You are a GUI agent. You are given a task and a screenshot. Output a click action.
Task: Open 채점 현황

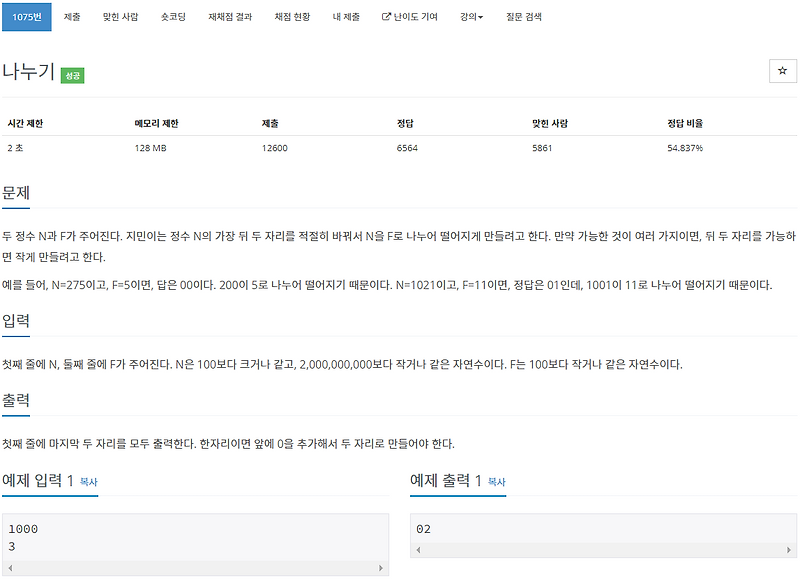[x=293, y=16]
